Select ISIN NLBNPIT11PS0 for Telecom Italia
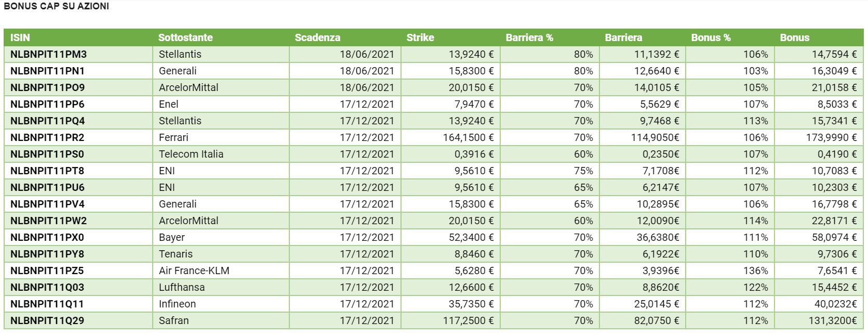This screenshot has height=335, width=868. pyautogui.click(x=47, y=154)
